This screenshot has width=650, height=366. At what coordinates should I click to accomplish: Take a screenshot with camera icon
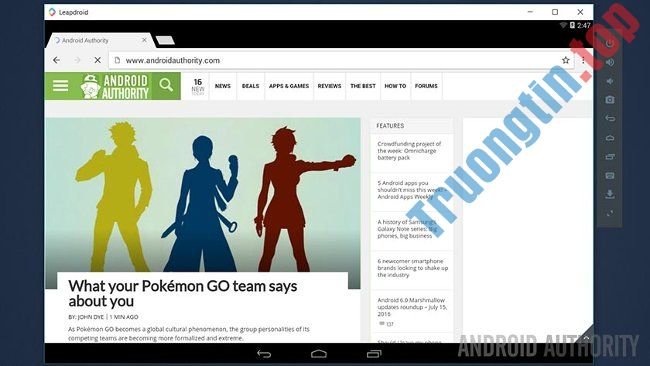coord(610,100)
